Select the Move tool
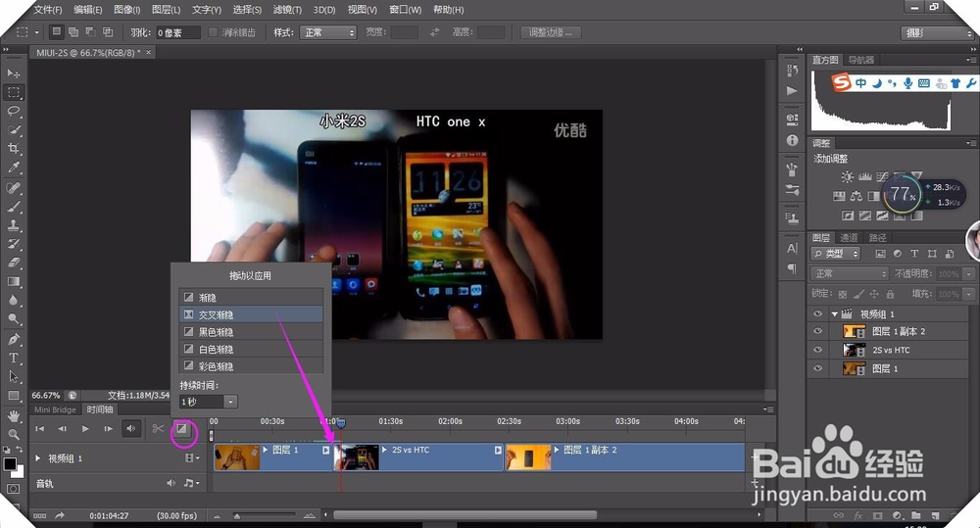Screen dimensions: 980x528 click(13, 73)
